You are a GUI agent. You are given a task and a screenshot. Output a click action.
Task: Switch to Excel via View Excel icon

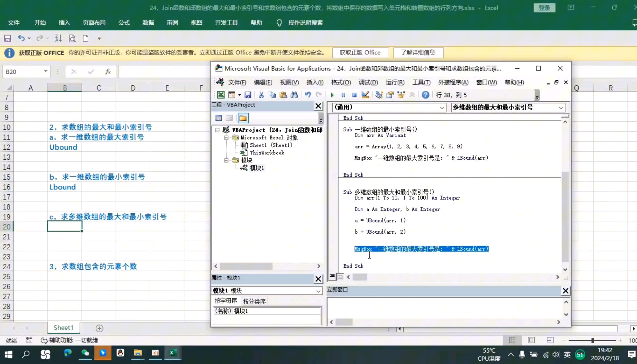pyautogui.click(x=221, y=95)
